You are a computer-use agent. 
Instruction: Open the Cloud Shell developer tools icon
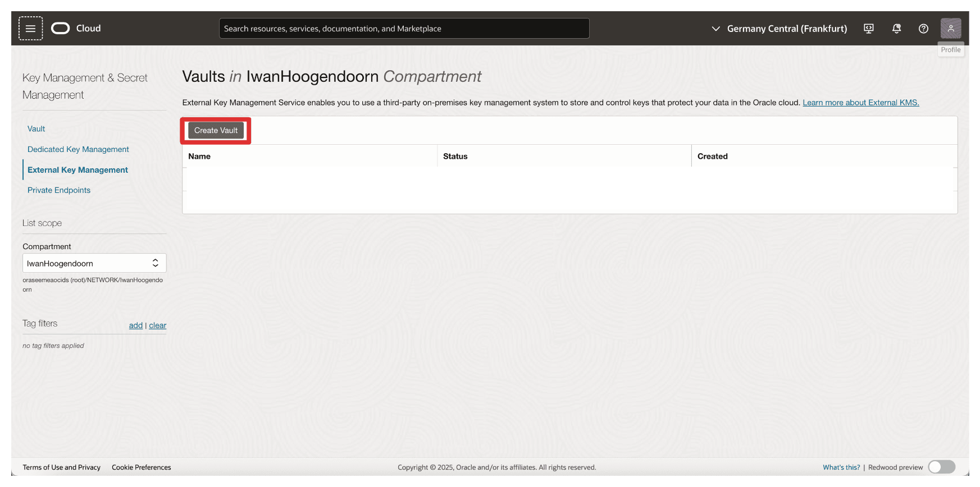(x=869, y=28)
